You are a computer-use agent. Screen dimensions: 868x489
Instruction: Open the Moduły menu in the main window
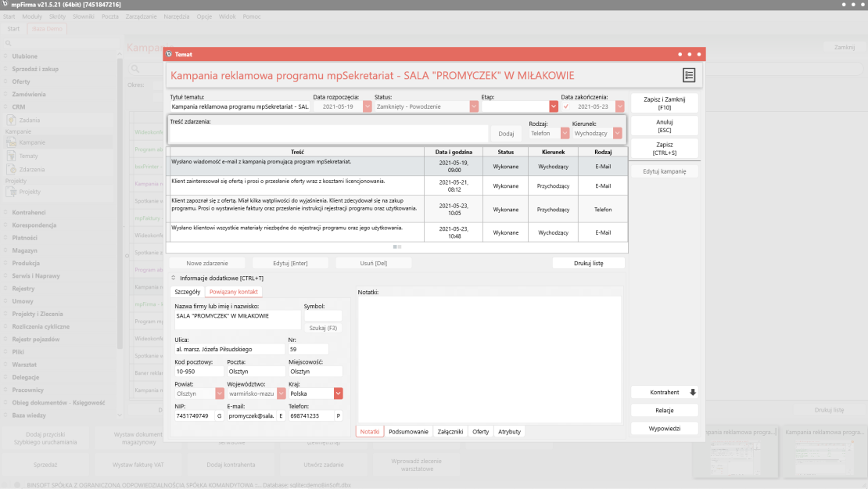click(x=32, y=16)
